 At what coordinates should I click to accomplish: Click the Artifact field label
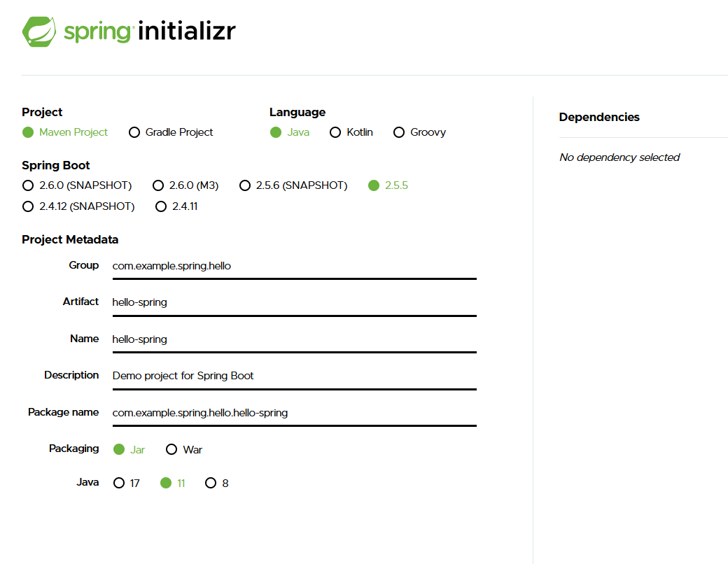pos(80,302)
